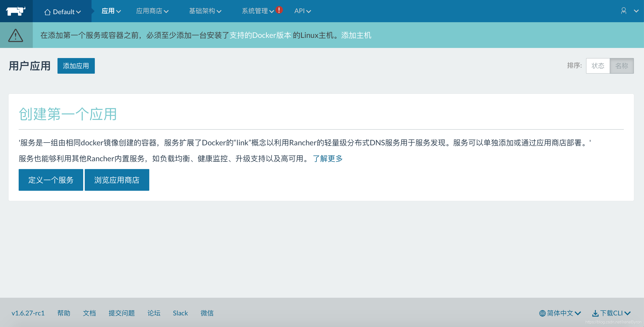Expand the user account chevron
The width and height of the screenshot is (644, 327).
coord(636,11)
